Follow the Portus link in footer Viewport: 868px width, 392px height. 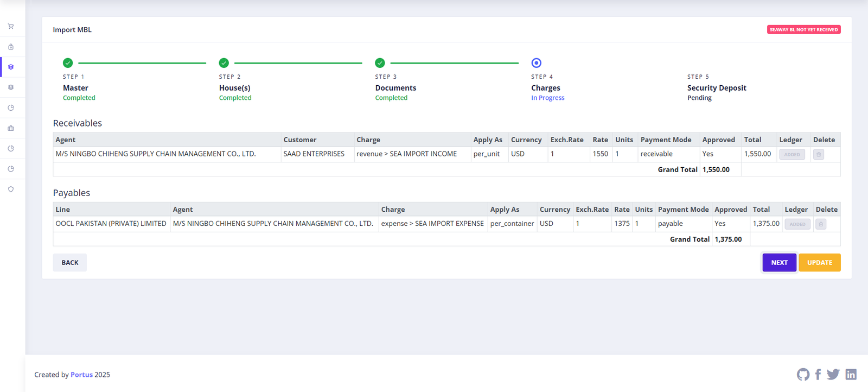click(81, 375)
